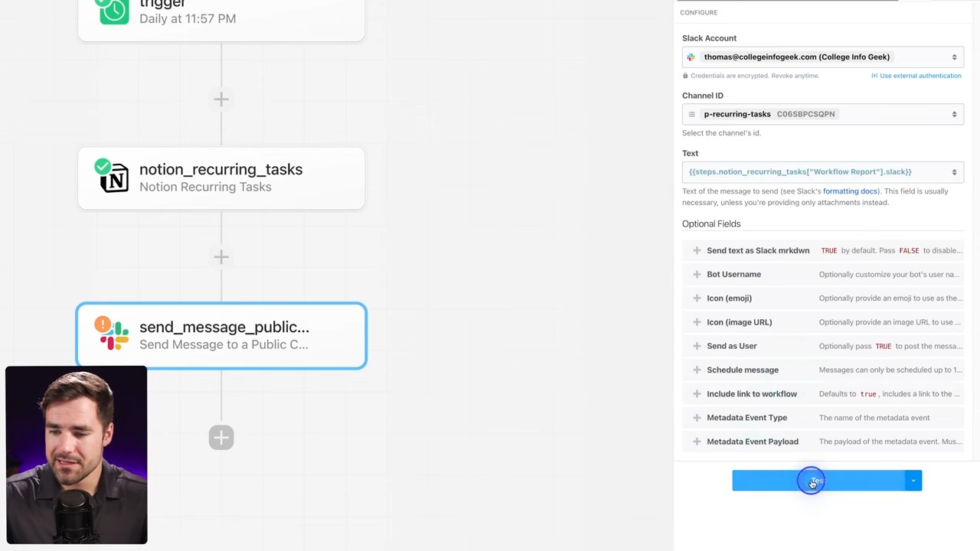This screenshot has height=551, width=980.
Task: Select the Metadata Event Type field
Action: 746,418
